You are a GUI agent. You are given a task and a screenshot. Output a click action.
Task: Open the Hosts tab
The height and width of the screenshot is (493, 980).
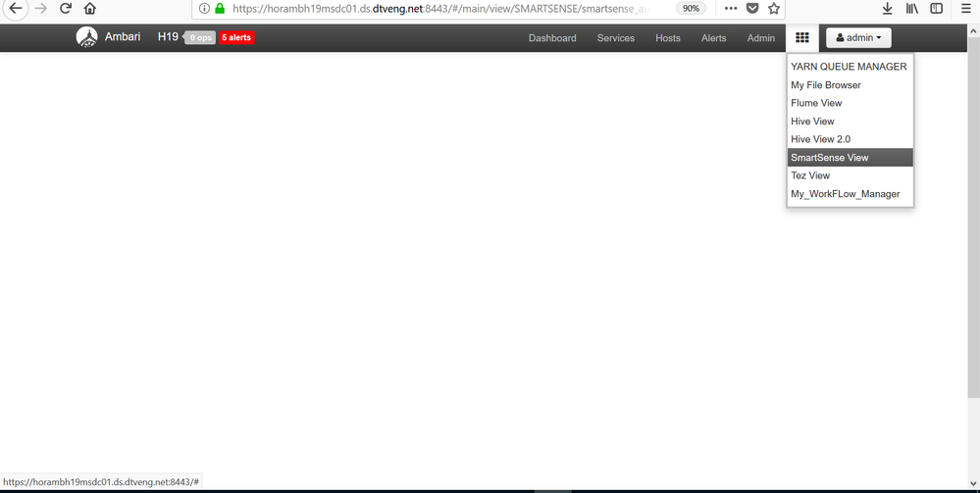click(x=667, y=38)
